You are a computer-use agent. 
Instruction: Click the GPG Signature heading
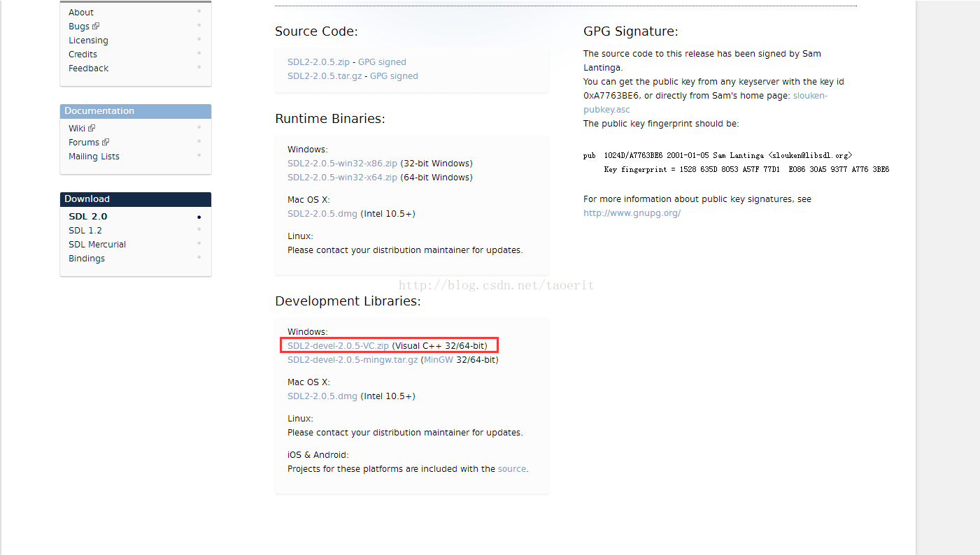point(631,31)
